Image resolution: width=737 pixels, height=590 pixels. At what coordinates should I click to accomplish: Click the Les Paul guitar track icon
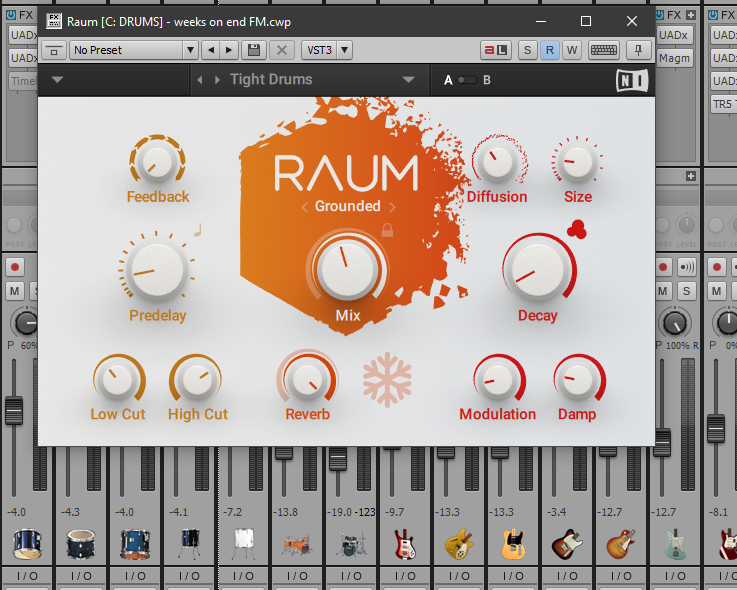coord(621,543)
